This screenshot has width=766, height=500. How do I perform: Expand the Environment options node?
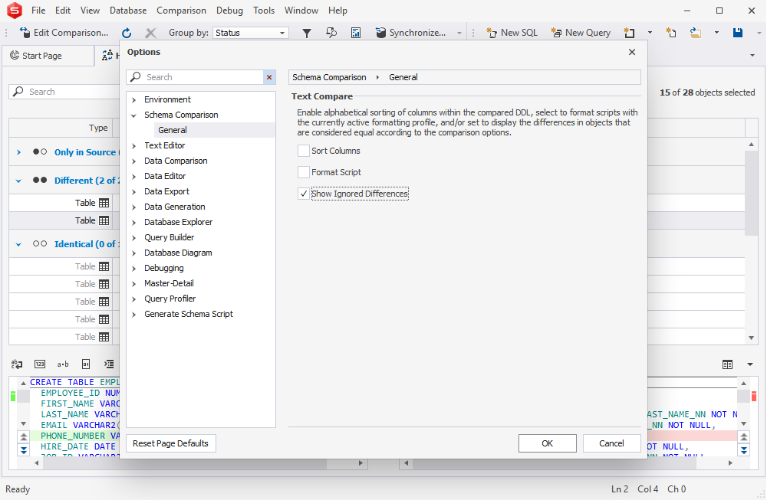tap(134, 100)
